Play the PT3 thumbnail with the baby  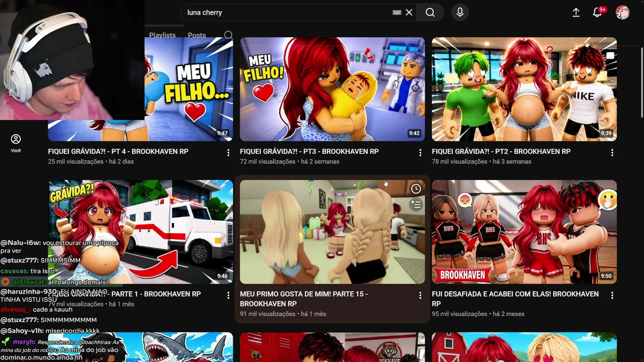332,89
